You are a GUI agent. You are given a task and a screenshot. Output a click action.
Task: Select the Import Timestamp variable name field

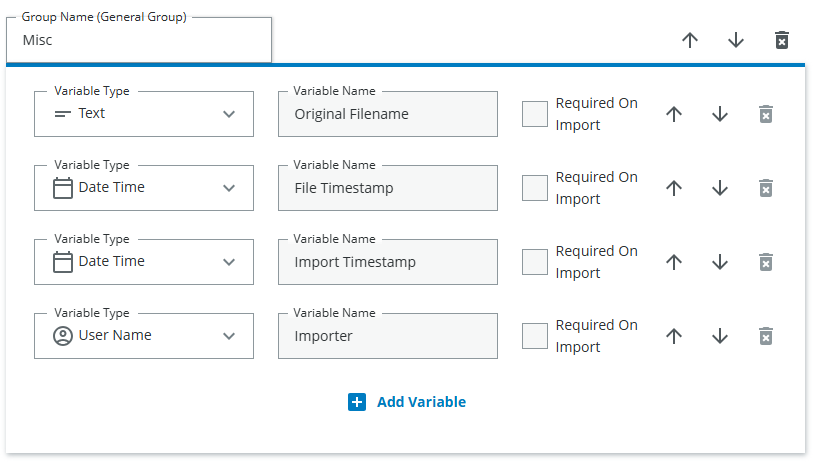(x=387, y=262)
